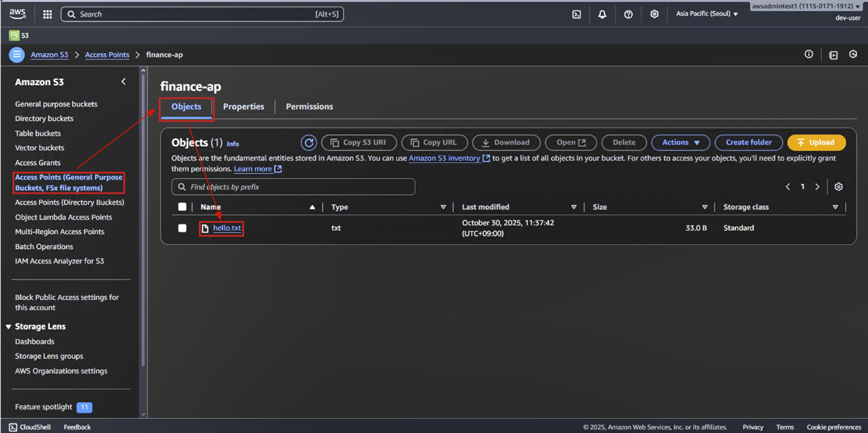
Task: Open the notifications bell
Action: (602, 14)
